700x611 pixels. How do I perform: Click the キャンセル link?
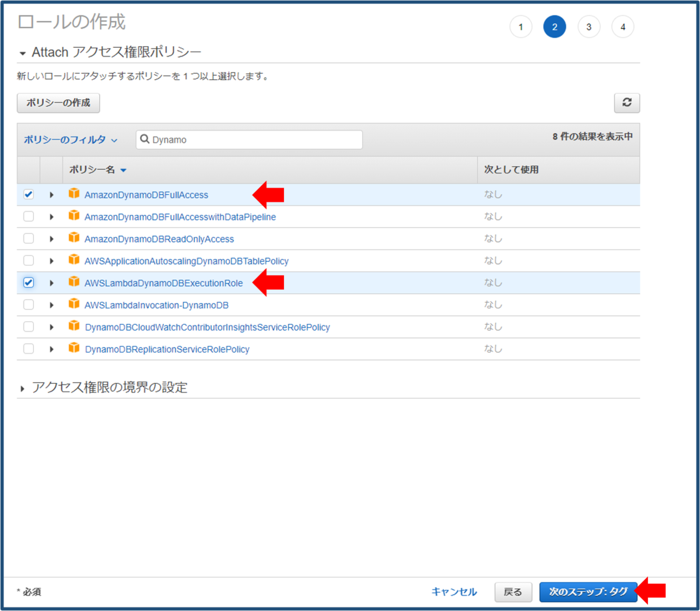[x=454, y=592]
